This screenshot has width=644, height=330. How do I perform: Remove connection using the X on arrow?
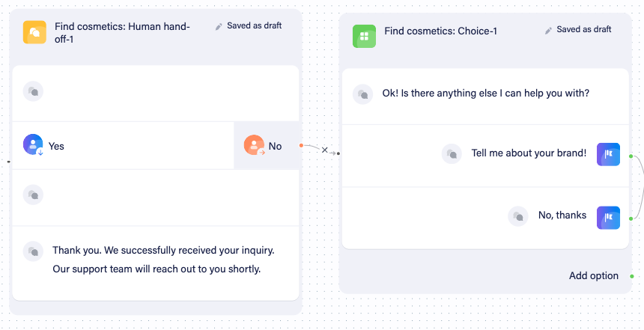(x=325, y=150)
